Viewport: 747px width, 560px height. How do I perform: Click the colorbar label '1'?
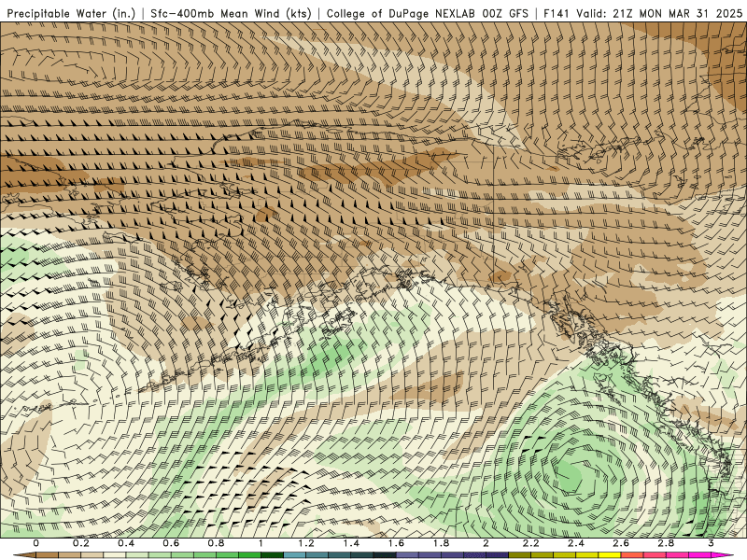point(261,543)
